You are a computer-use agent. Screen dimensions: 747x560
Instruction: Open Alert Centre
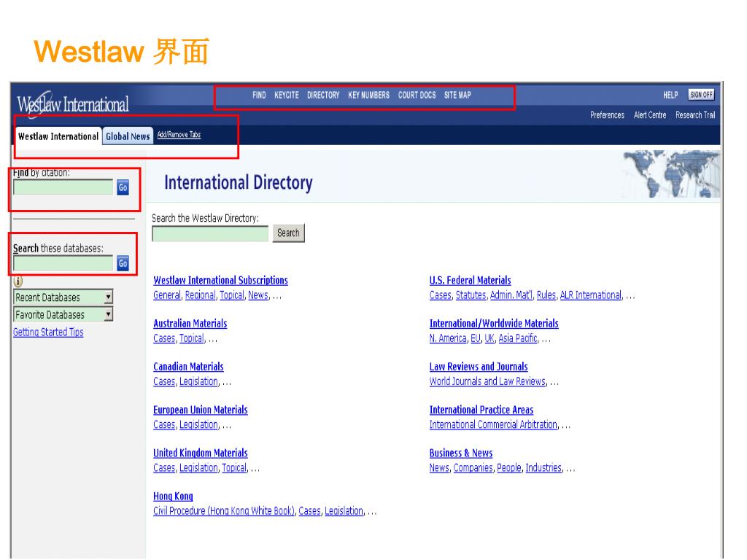click(x=650, y=115)
